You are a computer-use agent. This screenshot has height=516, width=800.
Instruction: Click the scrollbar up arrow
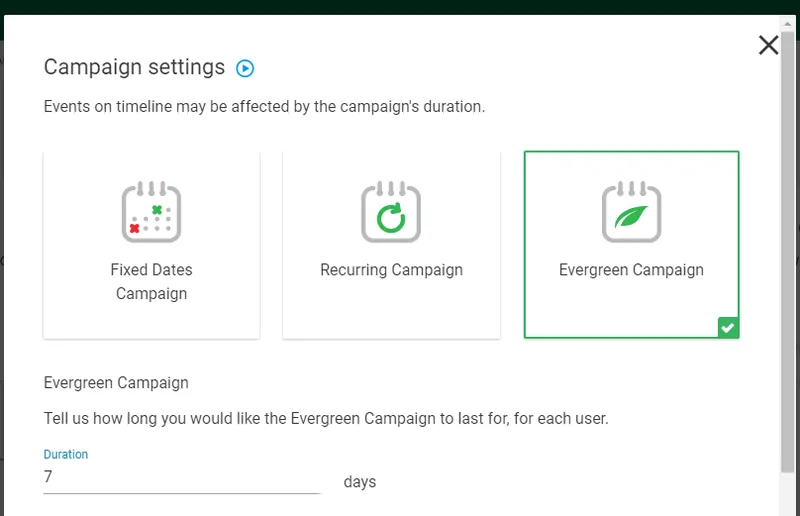pyautogui.click(x=787, y=24)
